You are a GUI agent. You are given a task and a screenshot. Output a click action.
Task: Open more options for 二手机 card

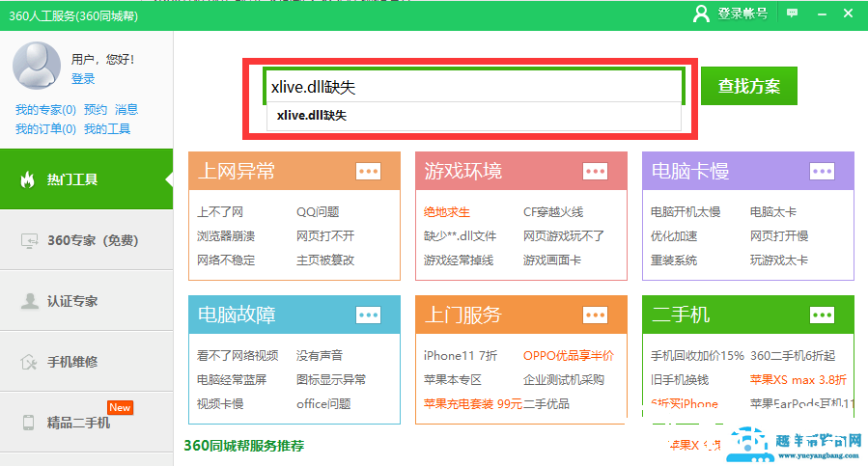[x=822, y=315]
